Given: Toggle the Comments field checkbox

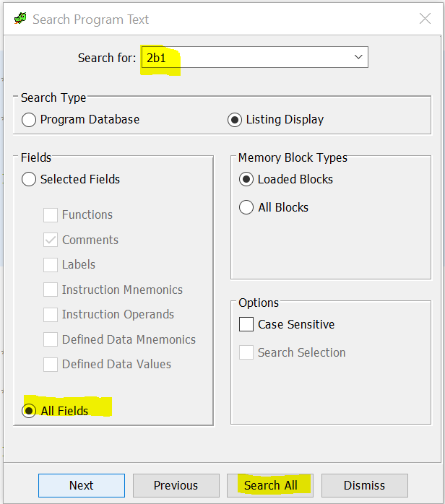Looking at the screenshot, I should point(51,240).
